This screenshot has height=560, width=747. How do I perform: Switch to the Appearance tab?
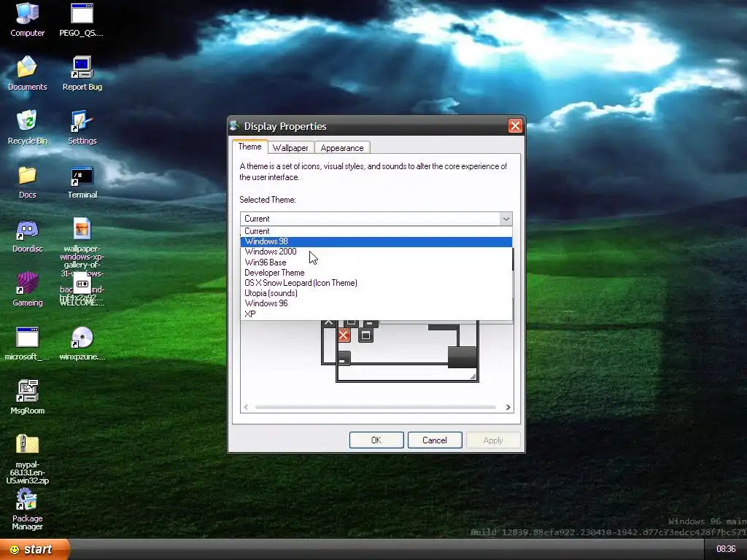point(341,147)
